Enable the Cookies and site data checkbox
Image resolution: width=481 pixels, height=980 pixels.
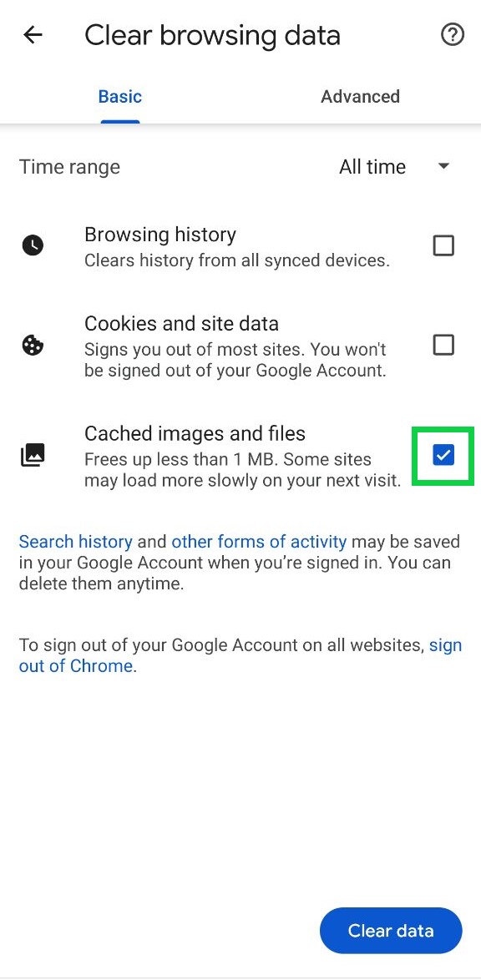point(443,345)
